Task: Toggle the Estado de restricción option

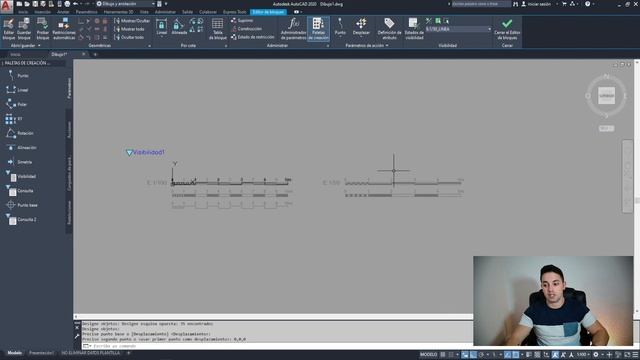Action: pyautogui.click(x=253, y=37)
